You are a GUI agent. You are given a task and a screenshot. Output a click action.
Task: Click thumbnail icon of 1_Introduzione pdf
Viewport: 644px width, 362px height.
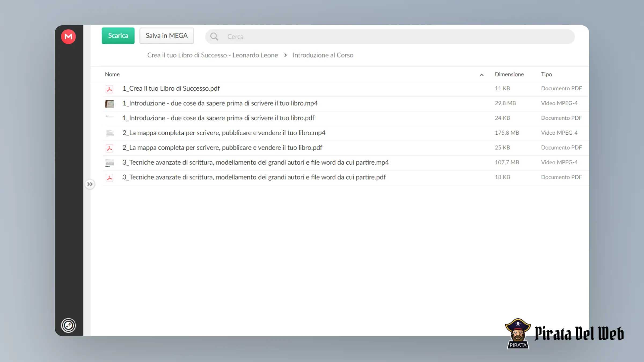109,117
